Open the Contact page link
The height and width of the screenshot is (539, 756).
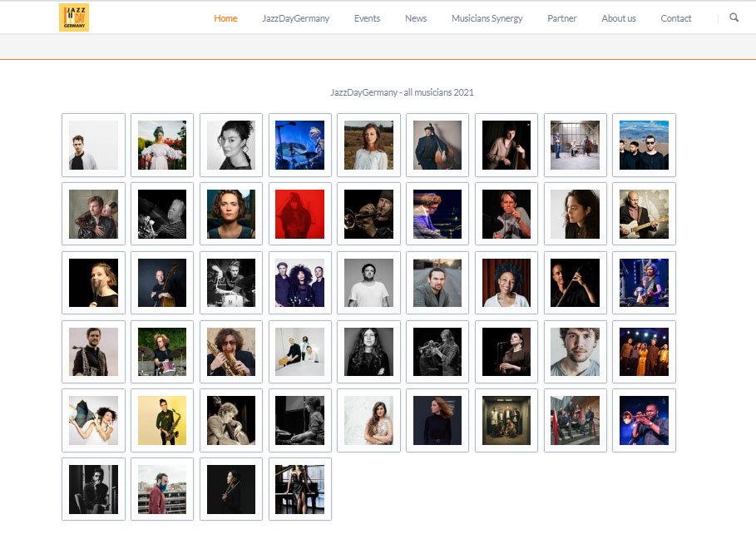[676, 18]
